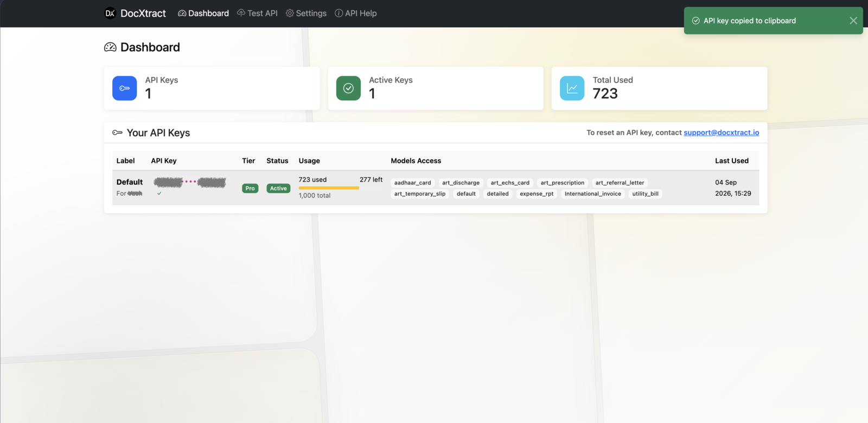Select the International_invoice model tag
Screen dimensions: 868x423
click(593, 194)
